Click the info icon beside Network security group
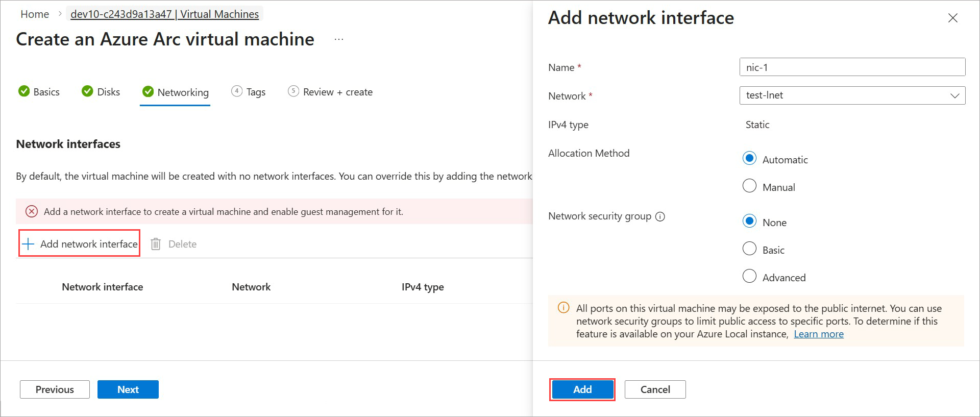980x417 pixels. (x=660, y=216)
